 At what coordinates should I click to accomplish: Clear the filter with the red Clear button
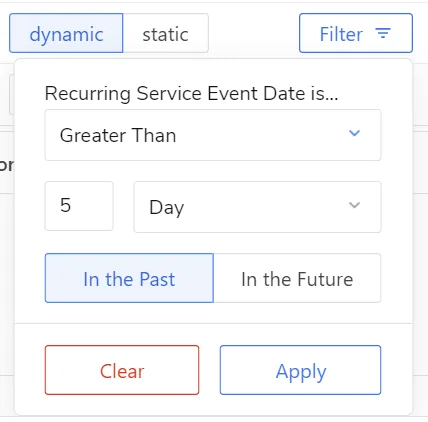click(x=122, y=370)
